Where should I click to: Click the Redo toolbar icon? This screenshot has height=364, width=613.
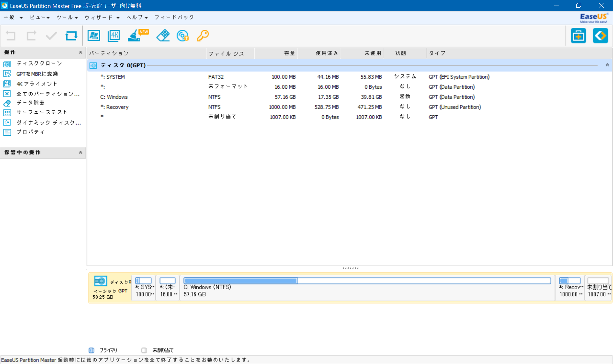click(x=31, y=36)
